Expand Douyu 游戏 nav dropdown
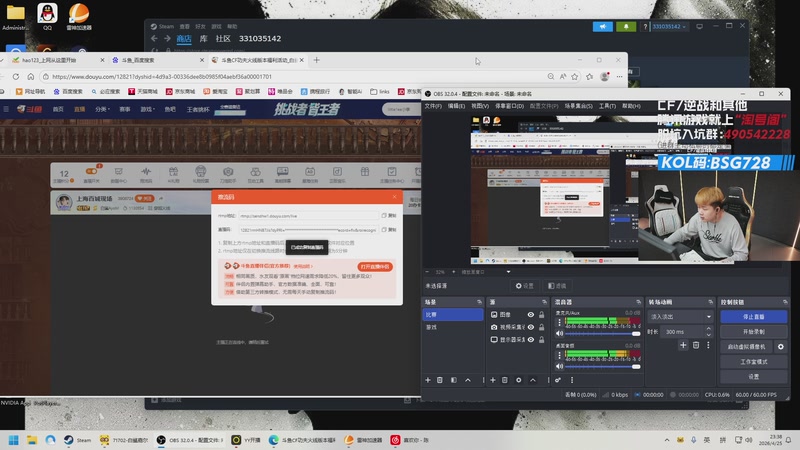Image resolution: width=800 pixels, height=450 pixels. (x=147, y=109)
